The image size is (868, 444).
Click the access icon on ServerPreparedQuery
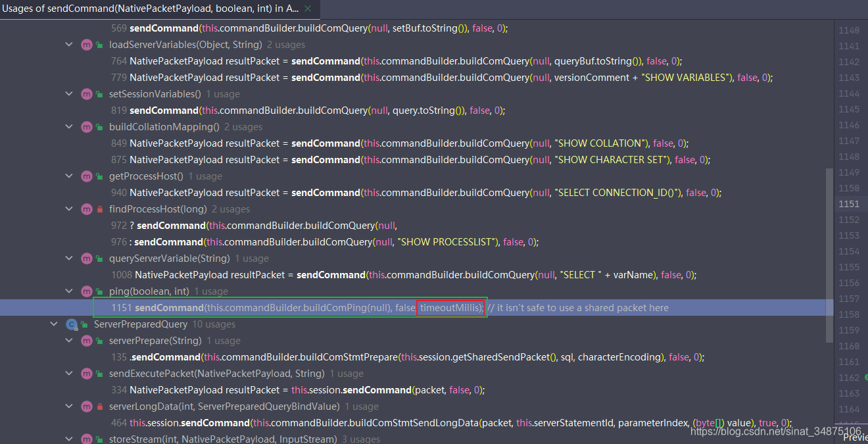click(84, 324)
